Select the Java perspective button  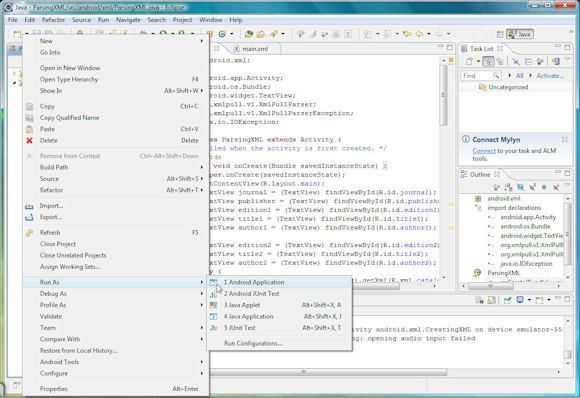click(x=520, y=34)
